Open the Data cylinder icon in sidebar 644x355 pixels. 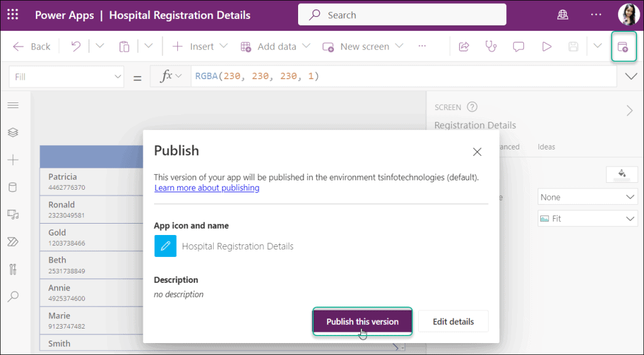(13, 187)
